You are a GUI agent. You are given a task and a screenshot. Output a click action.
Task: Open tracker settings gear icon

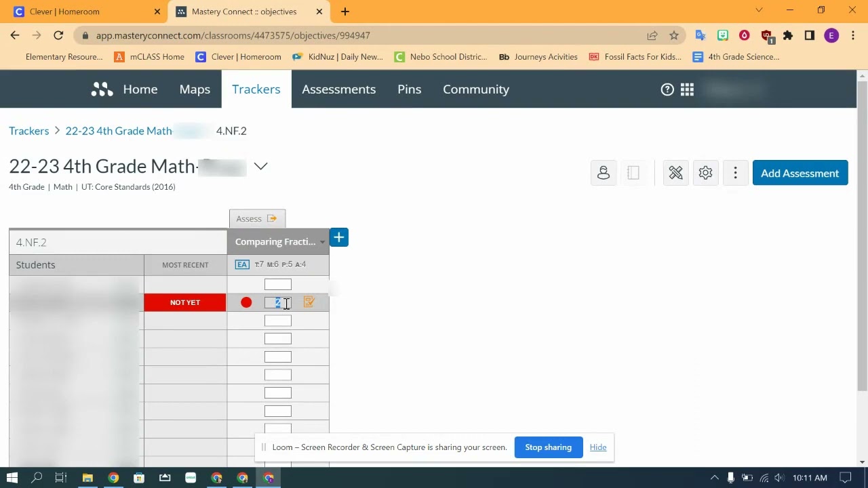point(705,173)
